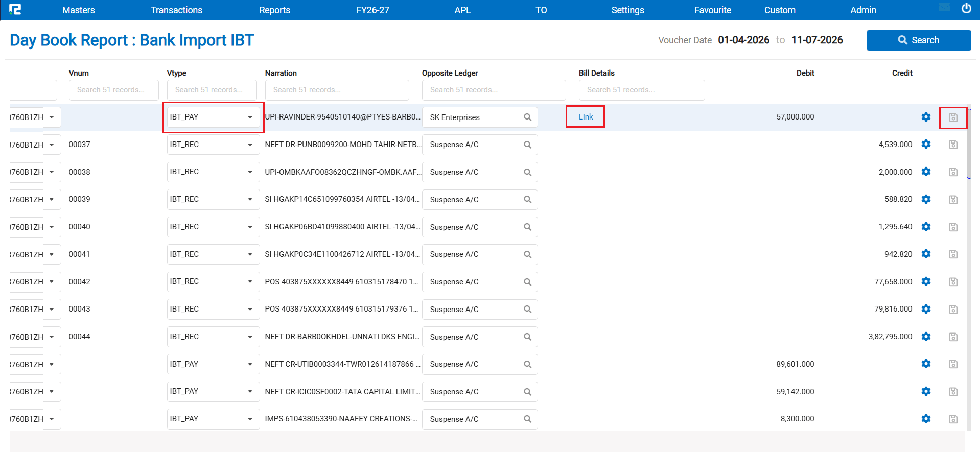Click narration POS 403875XXXXXX8449 610315178470
Screen dimensions: 980x452
point(341,281)
